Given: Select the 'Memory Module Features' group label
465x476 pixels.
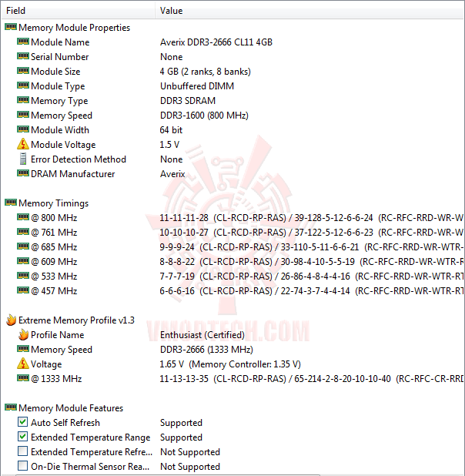Looking at the screenshot, I should pos(71,408).
